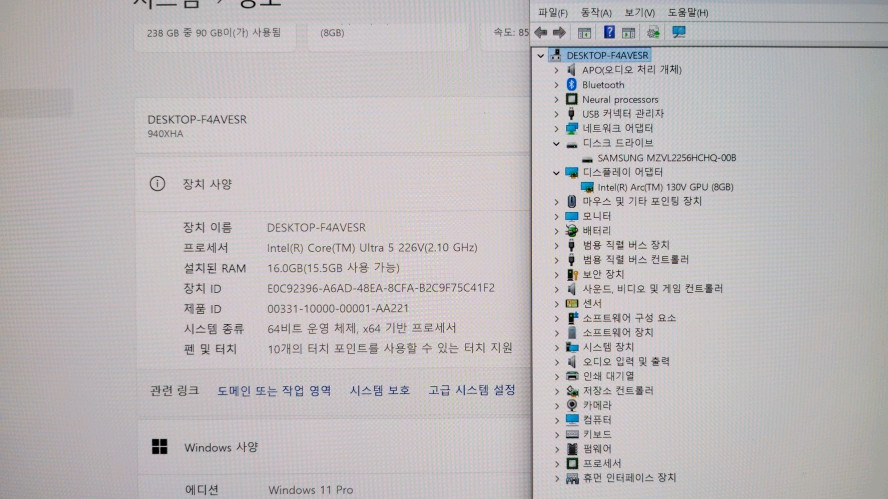The width and height of the screenshot is (888, 499).
Task: Collapse the 디스플레이 어댑터 node
Action: coord(556,172)
